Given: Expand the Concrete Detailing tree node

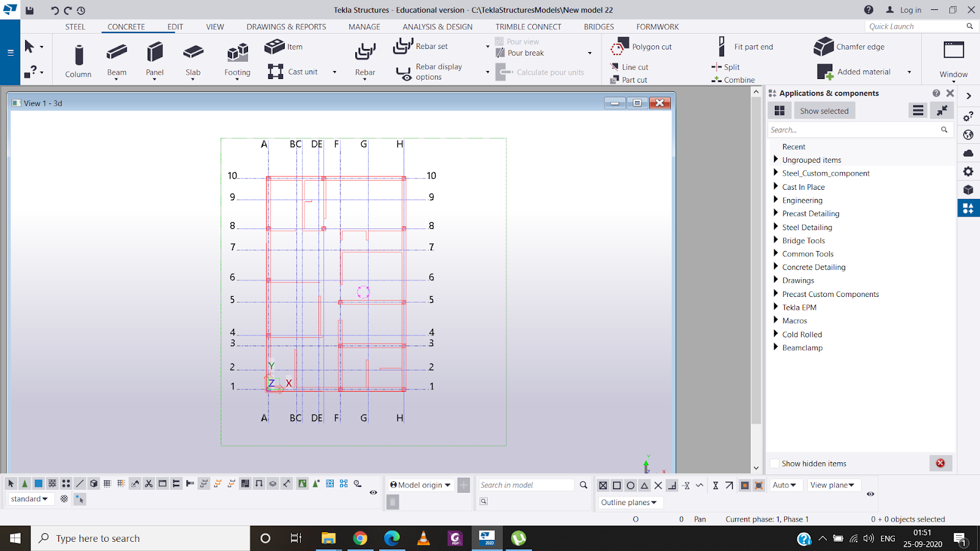Looking at the screenshot, I should click(775, 267).
